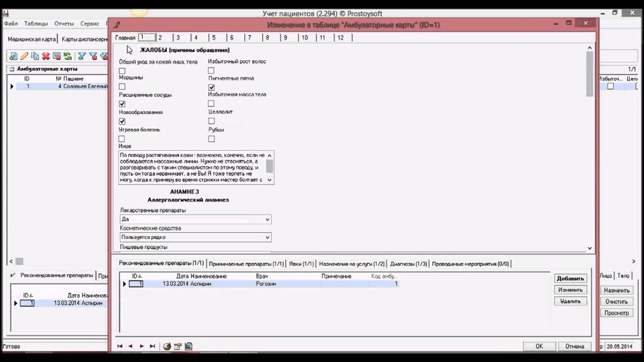
Task: Open Явки (1/1) tab
Action: point(301,263)
